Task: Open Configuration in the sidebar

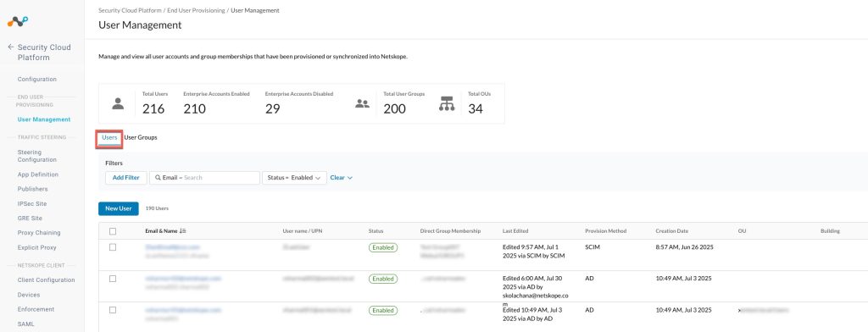Action: [37, 79]
